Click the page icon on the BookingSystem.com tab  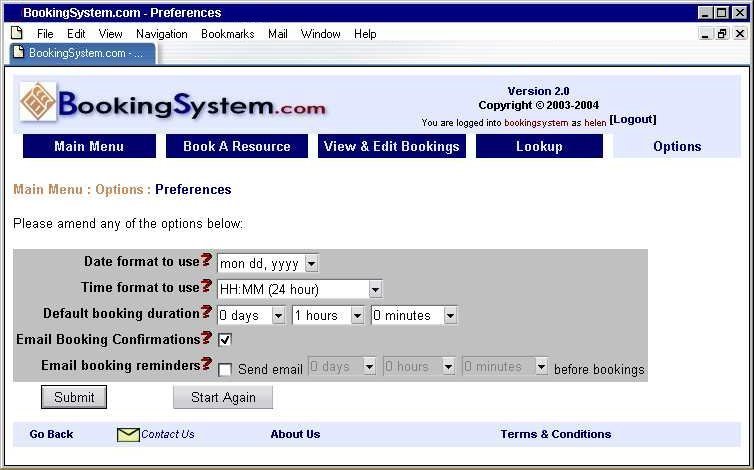(x=18, y=52)
